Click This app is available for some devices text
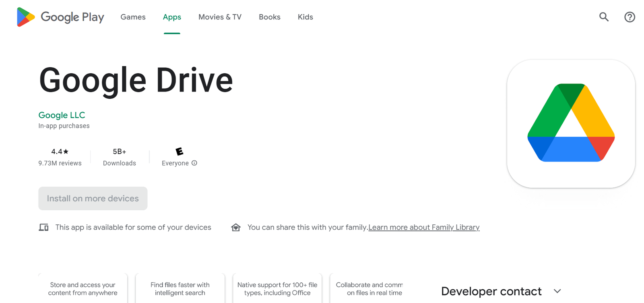This screenshot has width=644, height=303. [x=133, y=227]
